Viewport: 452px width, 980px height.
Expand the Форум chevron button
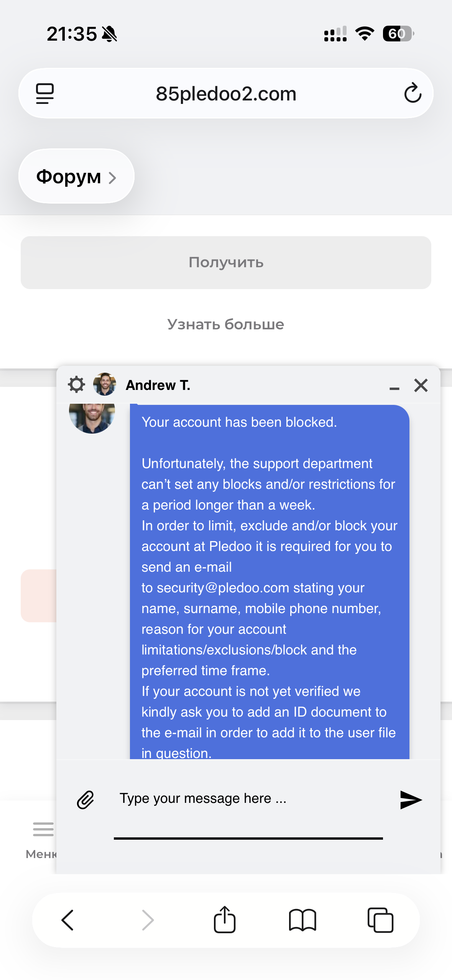(x=76, y=177)
